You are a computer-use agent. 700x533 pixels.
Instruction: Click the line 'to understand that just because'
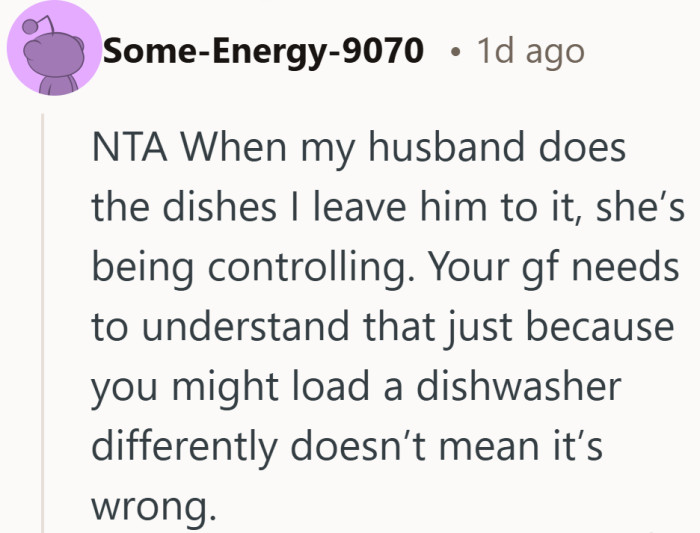tap(382, 327)
